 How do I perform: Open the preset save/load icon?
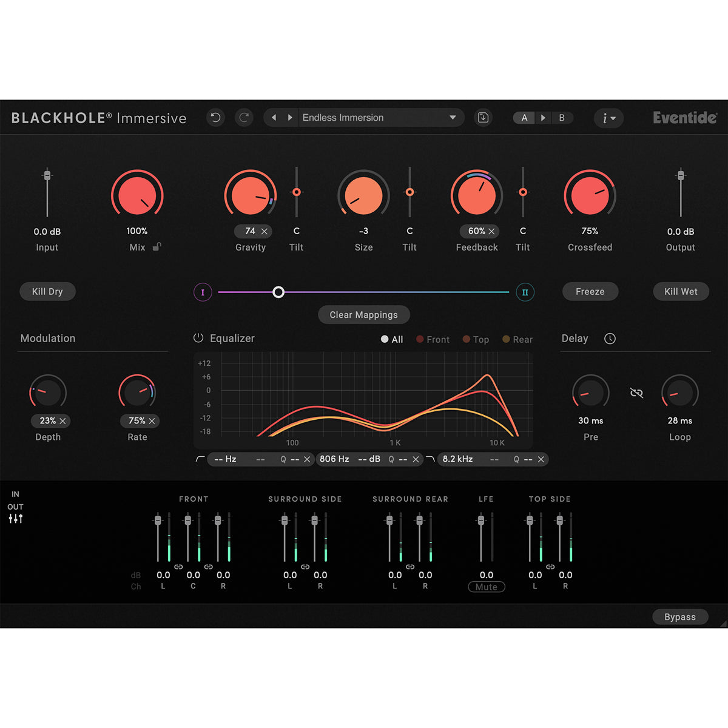tap(483, 117)
